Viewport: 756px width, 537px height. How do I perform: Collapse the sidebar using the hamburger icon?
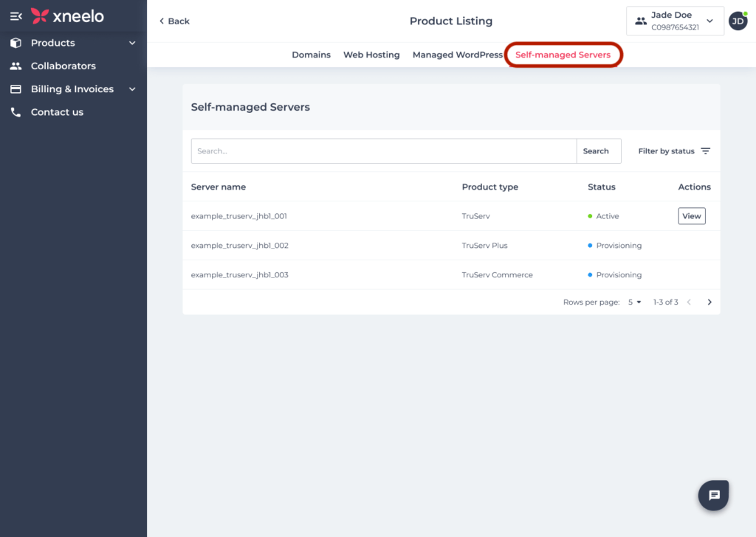pos(16,15)
